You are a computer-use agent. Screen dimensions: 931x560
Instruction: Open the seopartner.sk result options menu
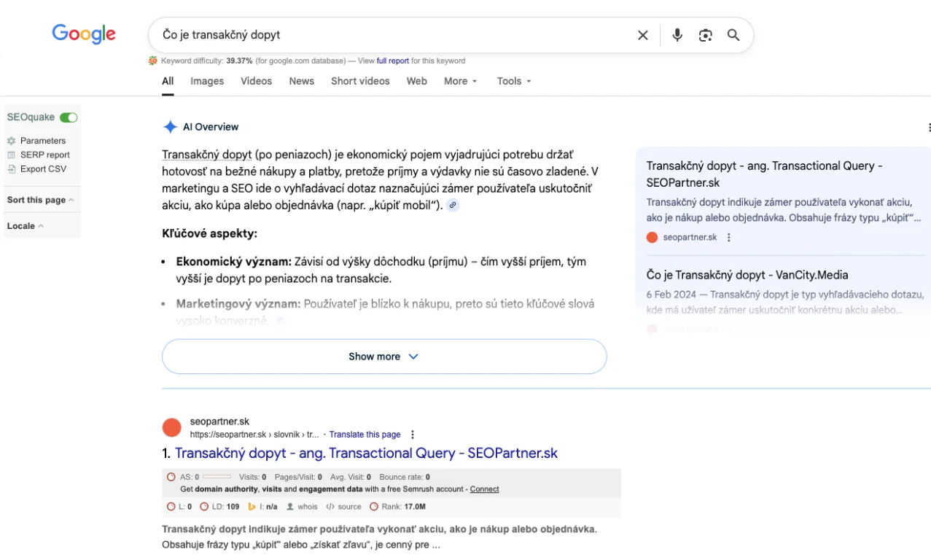tap(413, 435)
